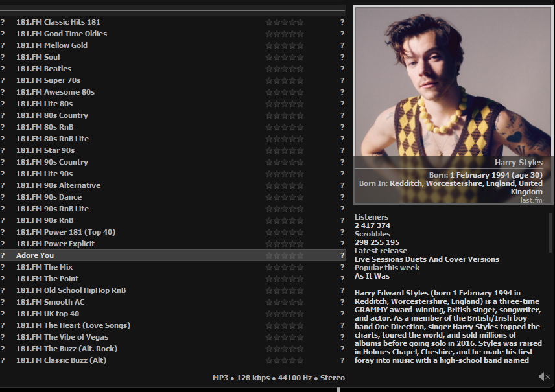The height and width of the screenshot is (392, 555).
Task: Click the MP3 128 kbps status text
Action: [x=279, y=378]
